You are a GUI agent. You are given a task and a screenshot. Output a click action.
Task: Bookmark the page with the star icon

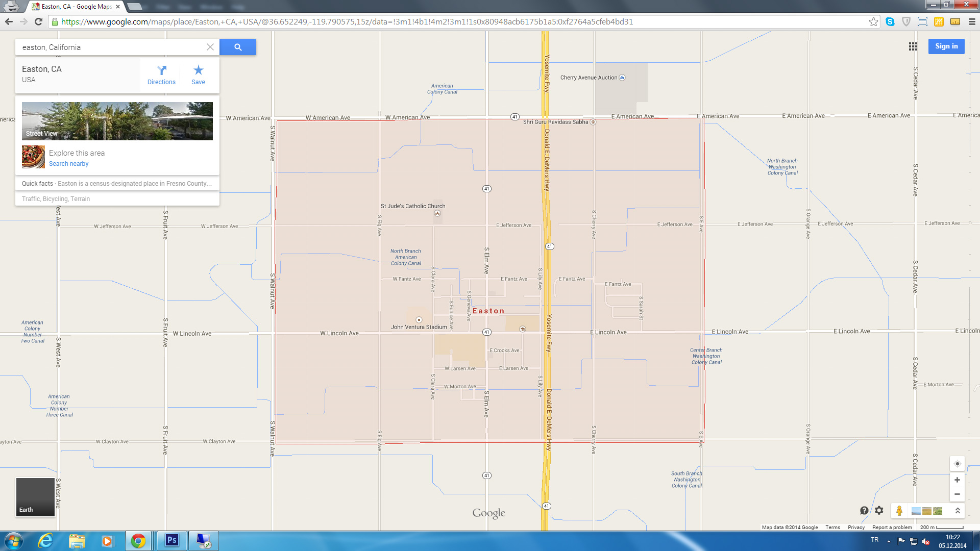tap(873, 21)
